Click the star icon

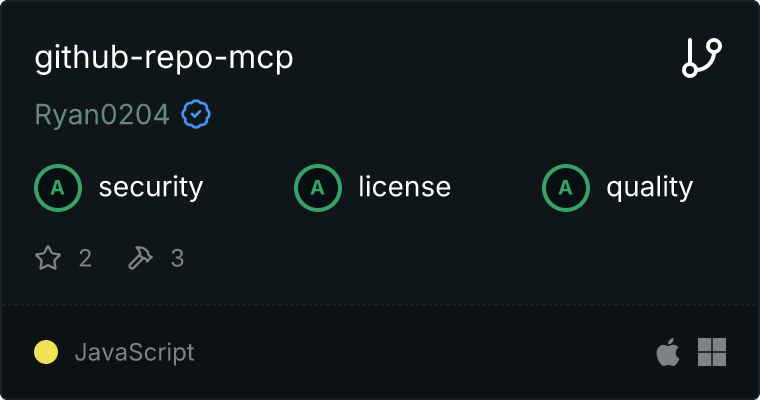(48, 257)
